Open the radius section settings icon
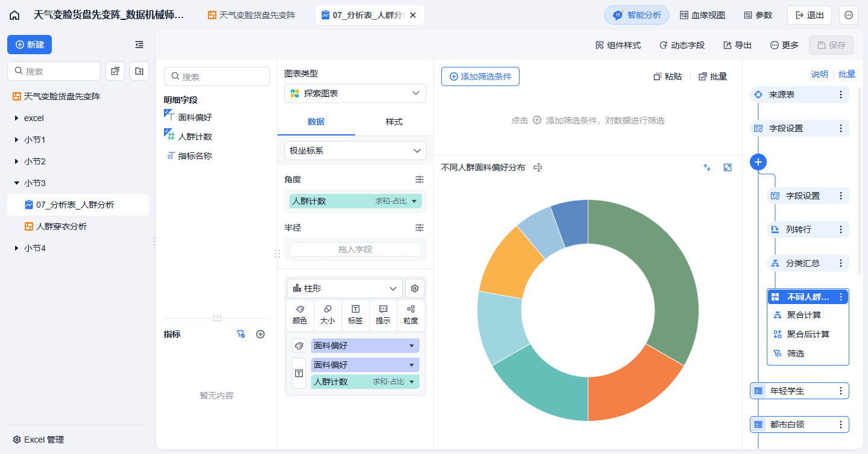This screenshot has height=454, width=868. [x=420, y=228]
